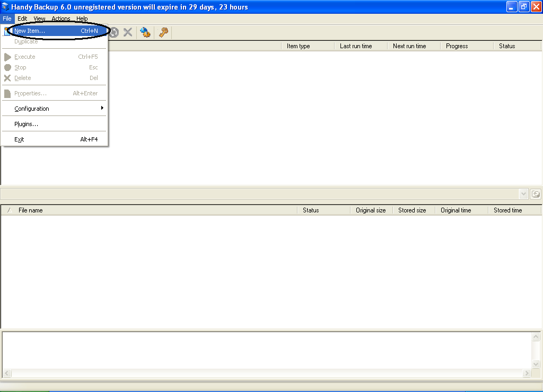Sort by task list Status column header

pyautogui.click(x=517, y=46)
